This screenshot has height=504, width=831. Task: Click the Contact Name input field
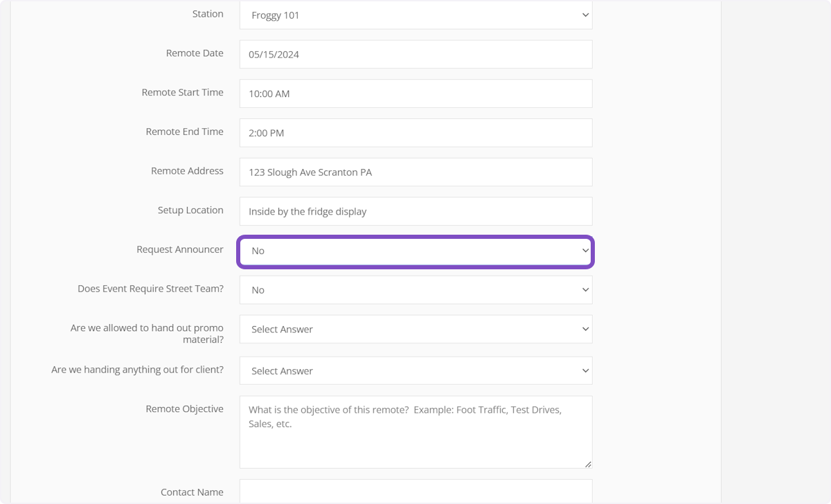point(415,492)
